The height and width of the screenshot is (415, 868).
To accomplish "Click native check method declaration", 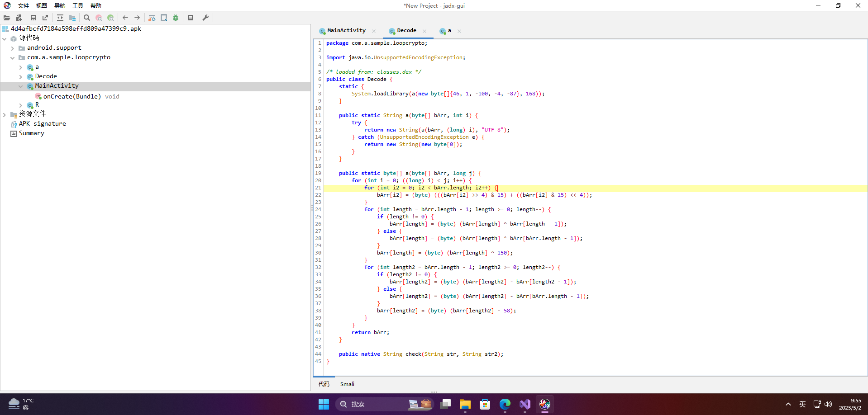I will click(421, 354).
